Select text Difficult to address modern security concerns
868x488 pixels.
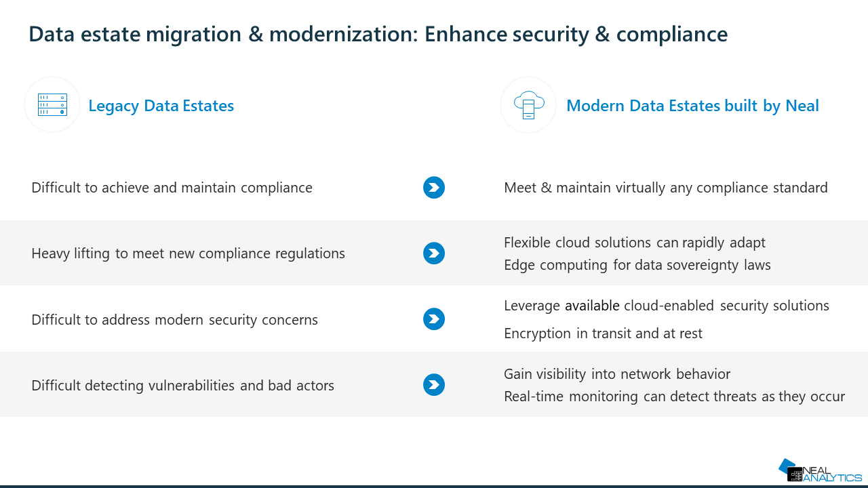point(174,320)
